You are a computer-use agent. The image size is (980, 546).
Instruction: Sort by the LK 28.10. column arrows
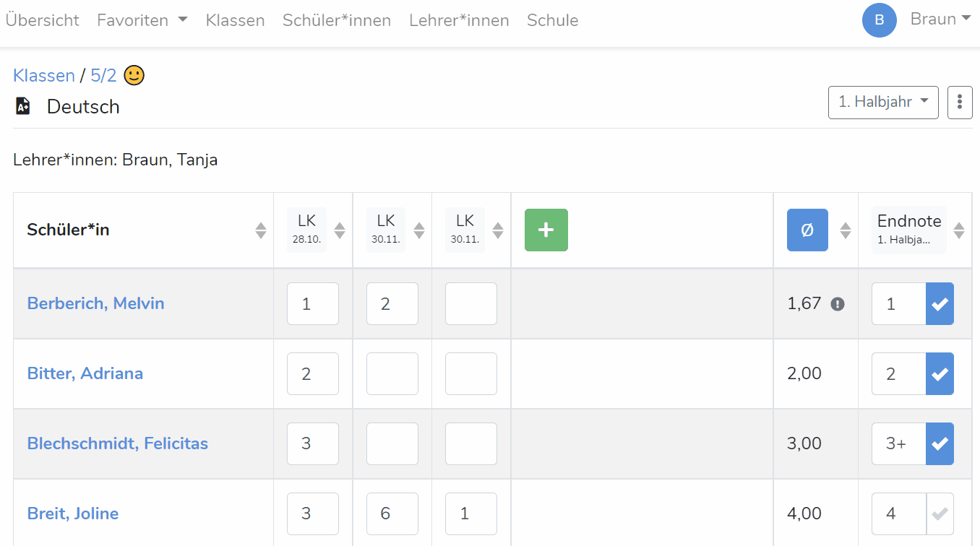coord(340,230)
